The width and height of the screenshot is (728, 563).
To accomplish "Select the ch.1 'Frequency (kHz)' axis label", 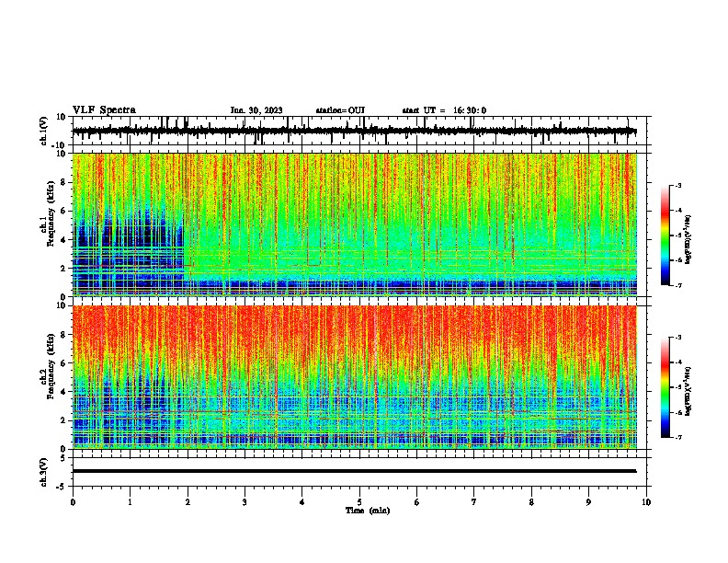I will click(x=51, y=213).
